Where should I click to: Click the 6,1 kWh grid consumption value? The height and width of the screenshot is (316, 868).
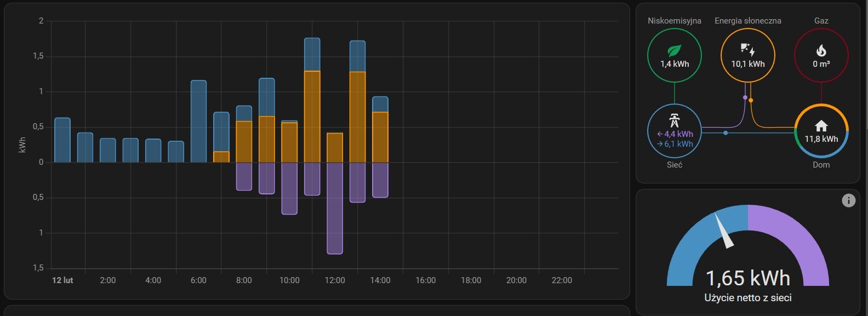(675, 144)
